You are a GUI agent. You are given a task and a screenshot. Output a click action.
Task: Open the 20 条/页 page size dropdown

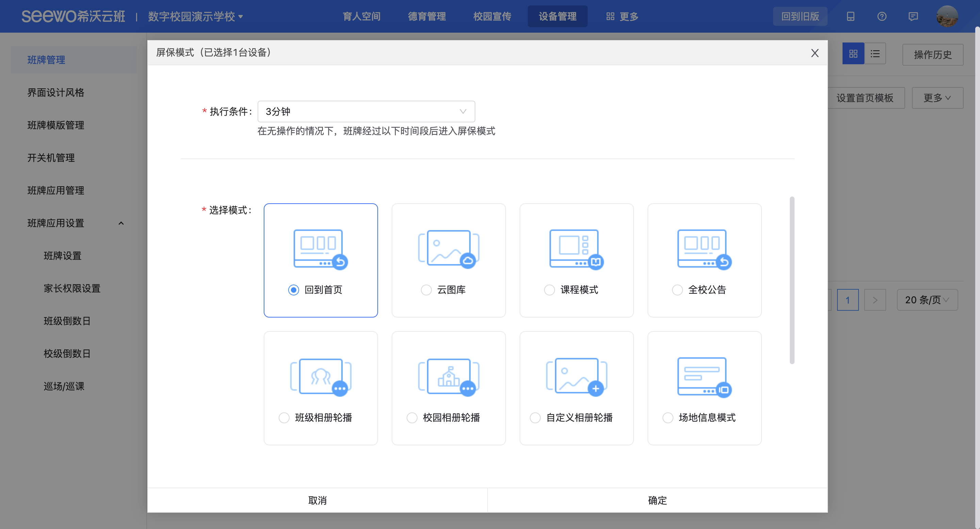pos(927,300)
